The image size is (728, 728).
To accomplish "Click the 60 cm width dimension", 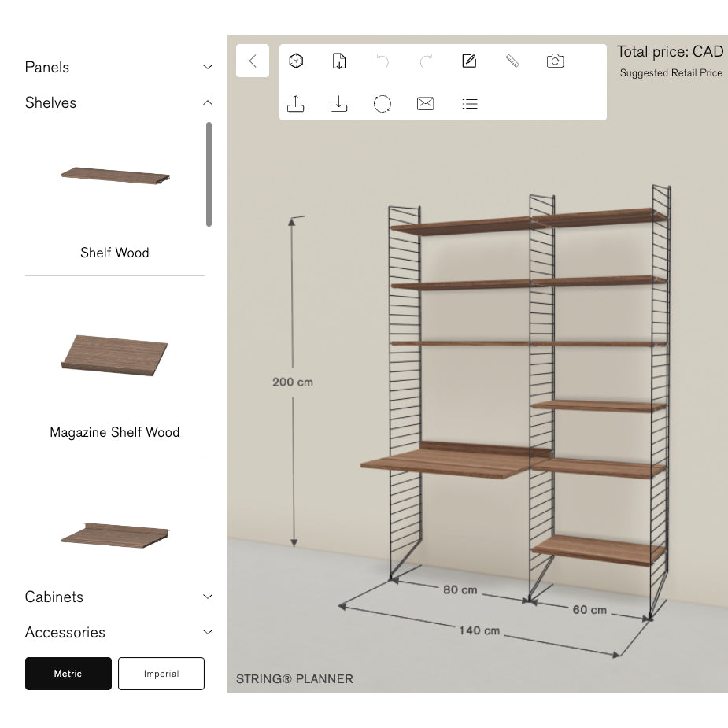I will [x=589, y=610].
